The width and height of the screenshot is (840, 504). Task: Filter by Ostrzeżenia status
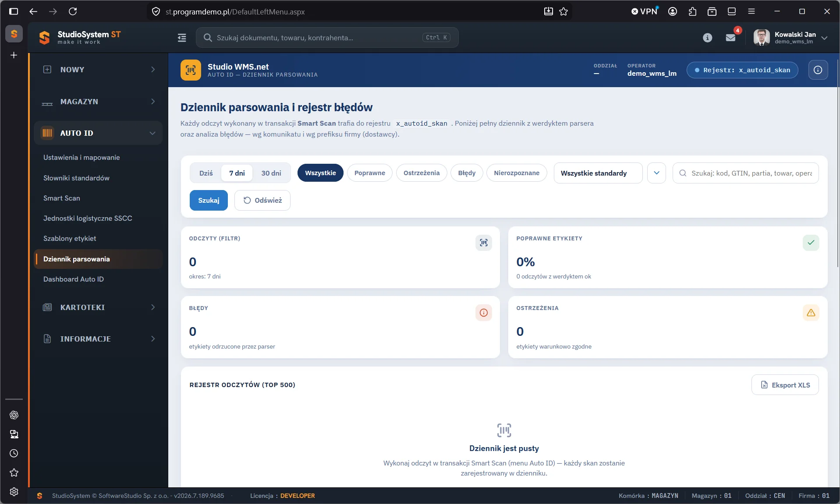tap(422, 173)
